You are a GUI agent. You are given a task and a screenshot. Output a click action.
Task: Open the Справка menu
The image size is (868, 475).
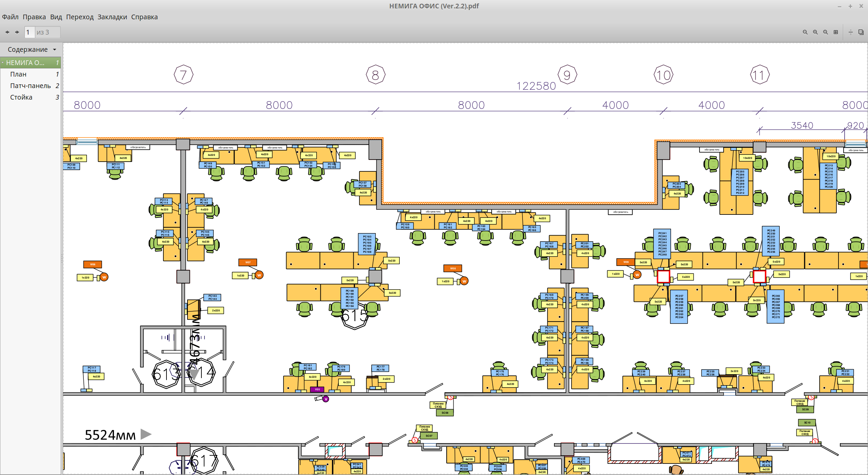click(144, 17)
